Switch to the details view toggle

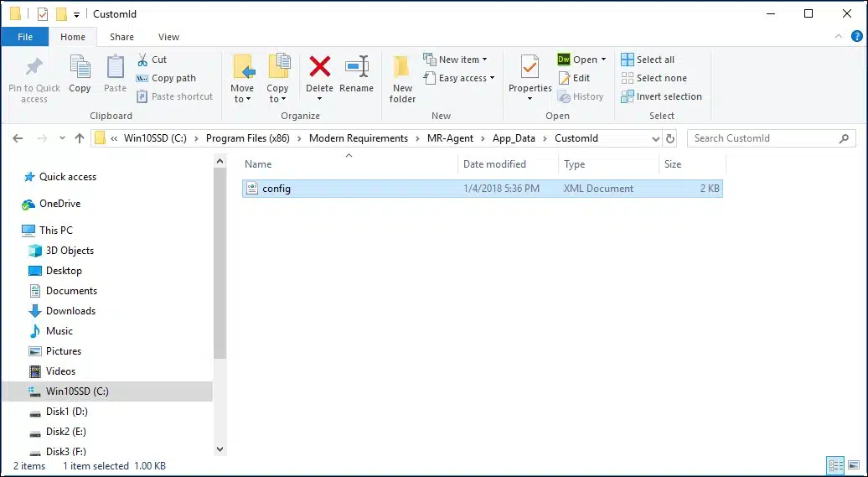[835, 465]
